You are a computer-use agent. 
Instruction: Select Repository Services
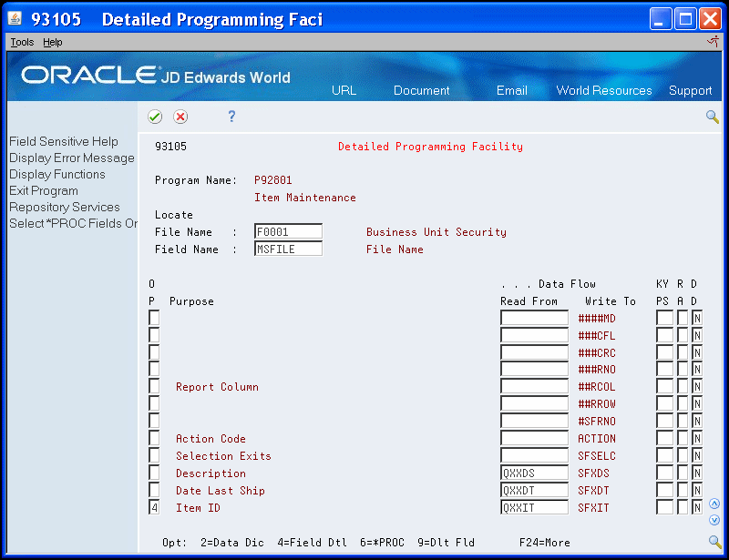click(x=65, y=207)
